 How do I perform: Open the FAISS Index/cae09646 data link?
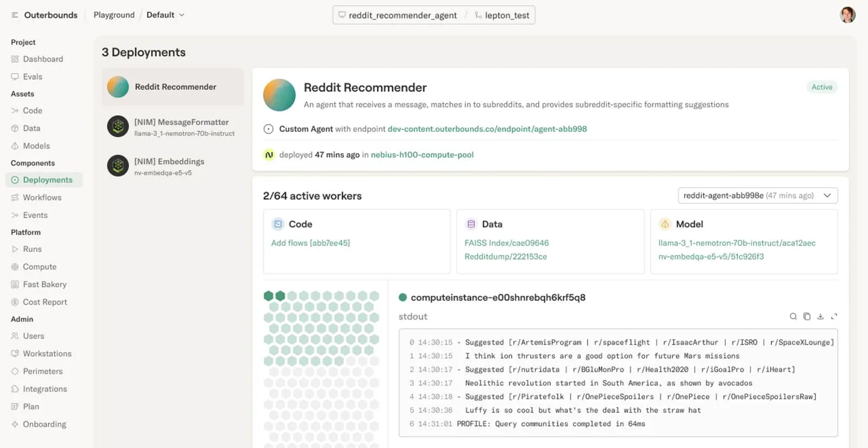click(x=507, y=243)
